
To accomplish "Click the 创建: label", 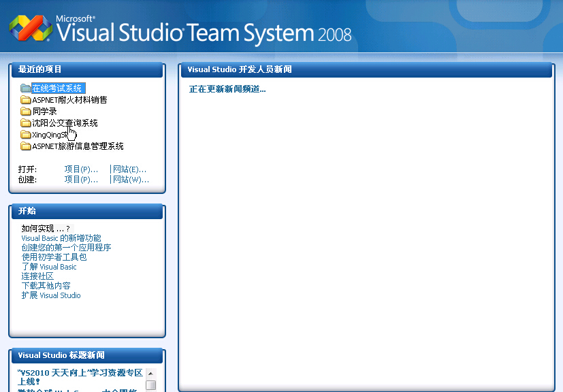I will (27, 180).
